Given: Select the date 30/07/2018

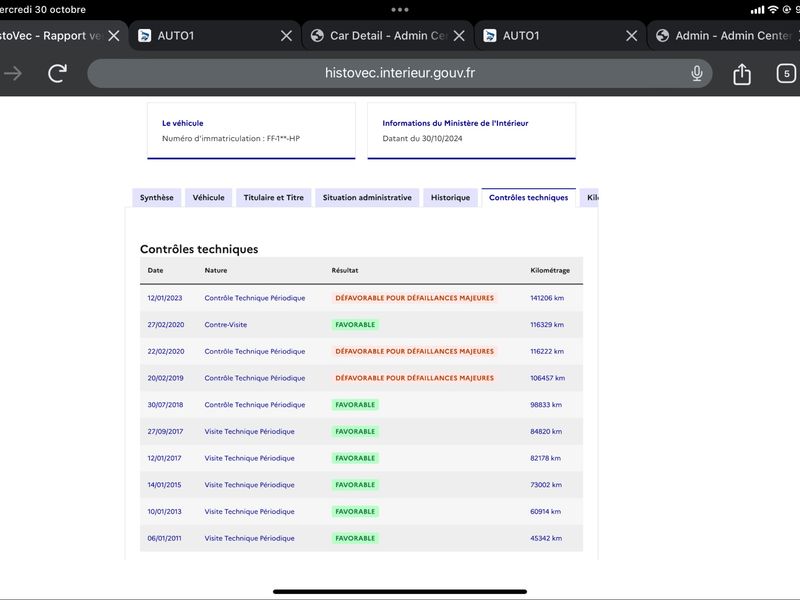Looking at the screenshot, I should 165,405.
